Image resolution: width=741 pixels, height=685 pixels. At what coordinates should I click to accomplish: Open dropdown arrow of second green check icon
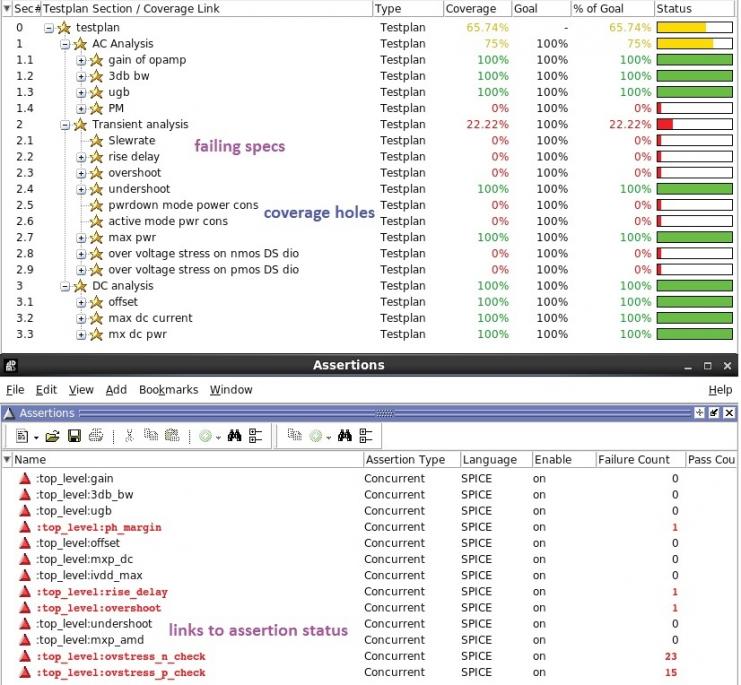tap(329, 438)
